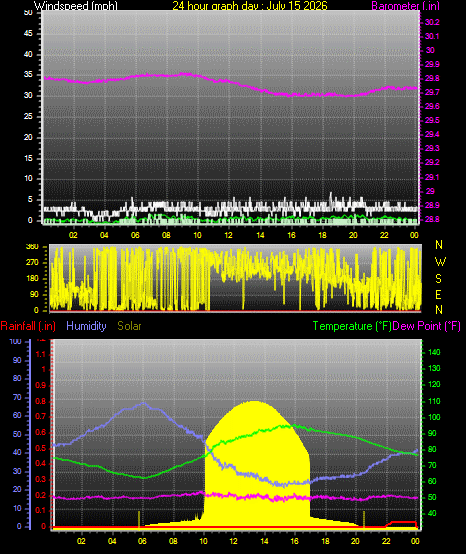Click the 25 windspeed axis value
The width and height of the screenshot is (466, 554).
click(x=28, y=116)
